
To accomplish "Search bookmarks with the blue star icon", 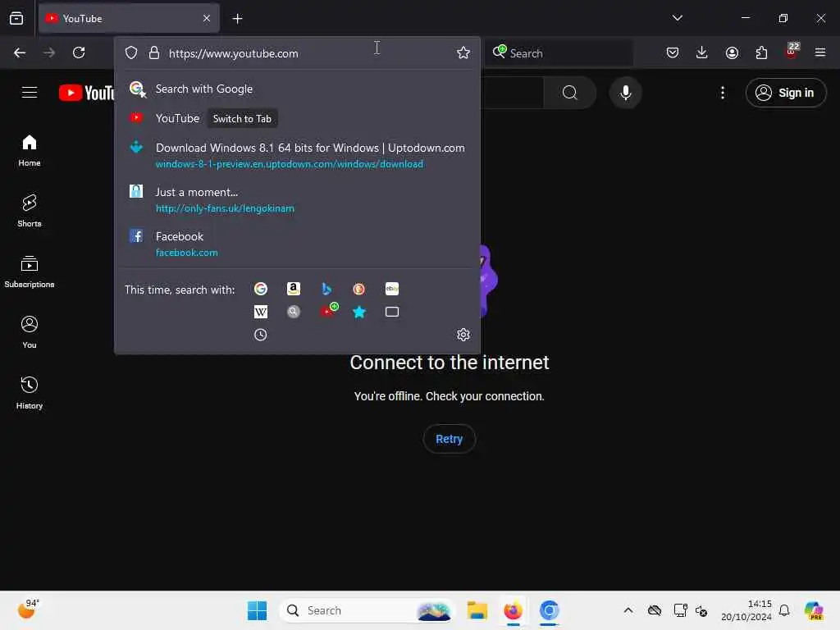I will [359, 312].
